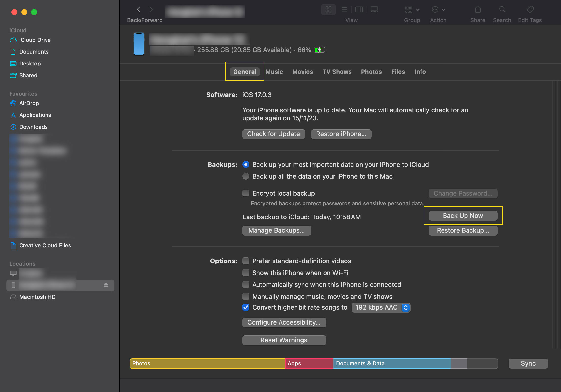Click Check for Update button
Screen dimensions: 561x392
pos(273,134)
